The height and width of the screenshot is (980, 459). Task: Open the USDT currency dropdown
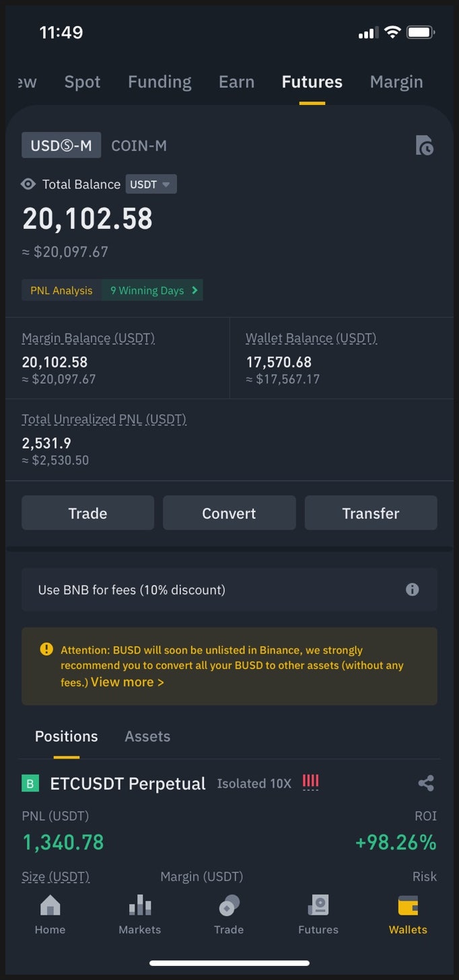tap(151, 184)
